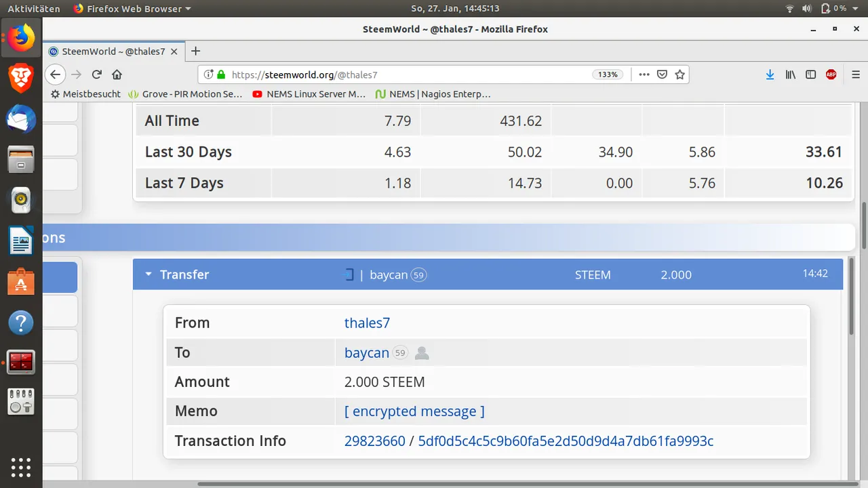Screen dimensions: 868x488
Task: Click Last 7 Days total 10.26
Action: click(x=824, y=183)
